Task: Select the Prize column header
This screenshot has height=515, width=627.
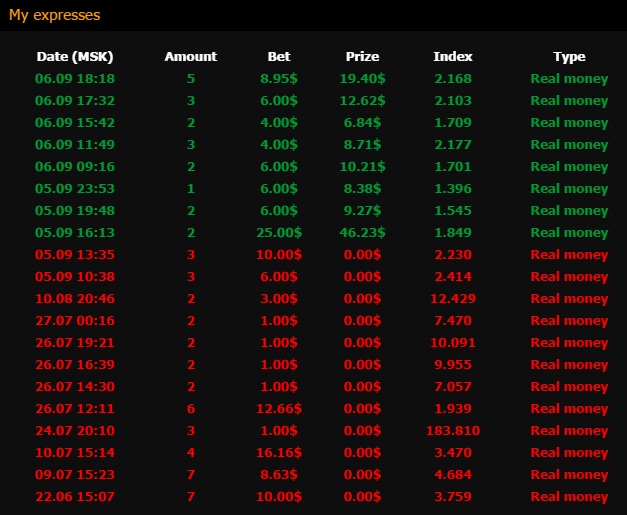Action: [x=362, y=57]
